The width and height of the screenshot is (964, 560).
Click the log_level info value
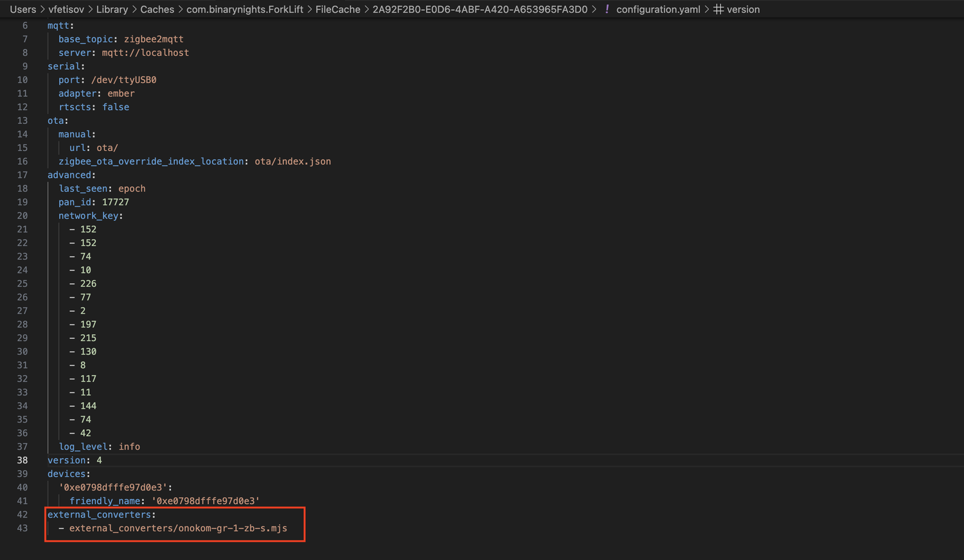(129, 447)
